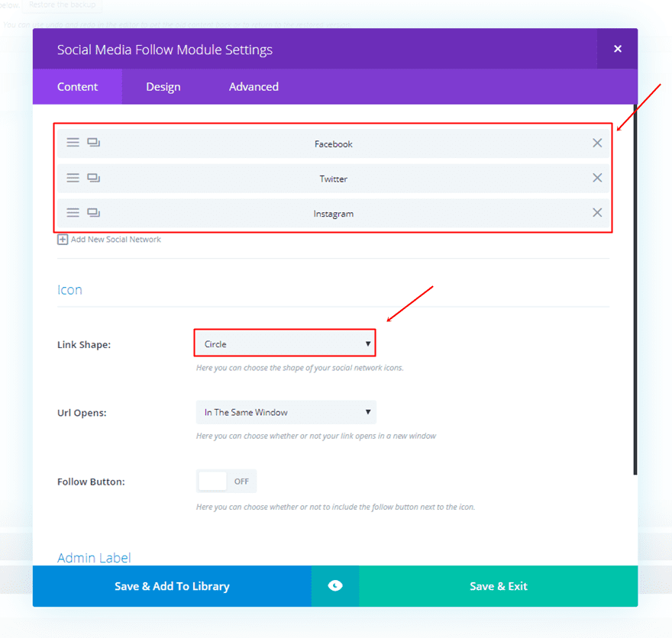The image size is (672, 638).
Task: Click the dialog title text
Action: coord(165,50)
